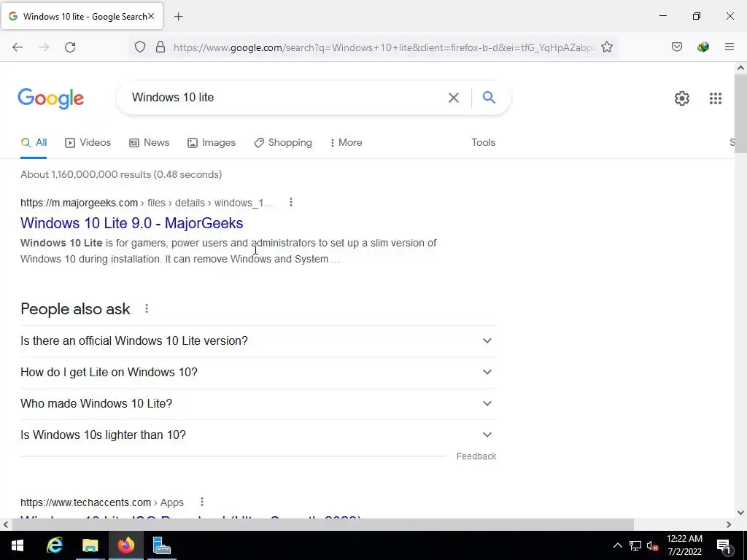Open File Explorer from the taskbar

pyautogui.click(x=90, y=545)
